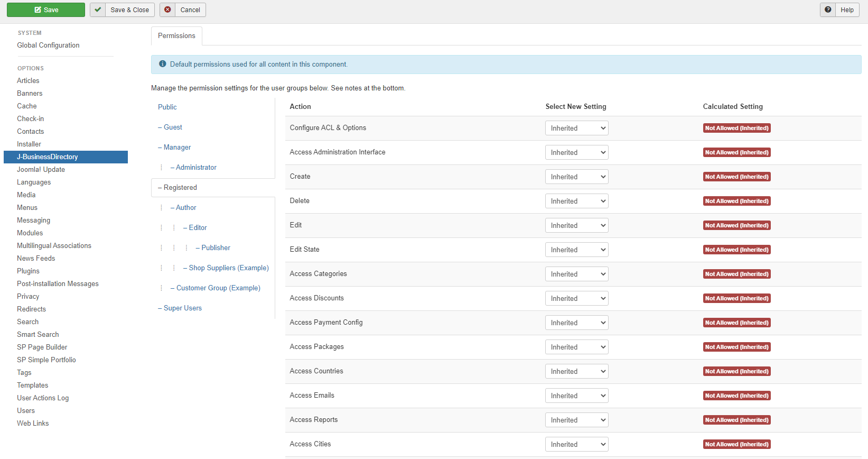868x459 pixels.
Task: Open Global Configuration in sidebar
Action: [x=48, y=45]
